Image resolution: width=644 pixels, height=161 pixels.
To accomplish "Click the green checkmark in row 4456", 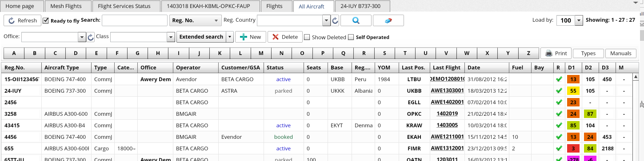I will tap(559, 137).
